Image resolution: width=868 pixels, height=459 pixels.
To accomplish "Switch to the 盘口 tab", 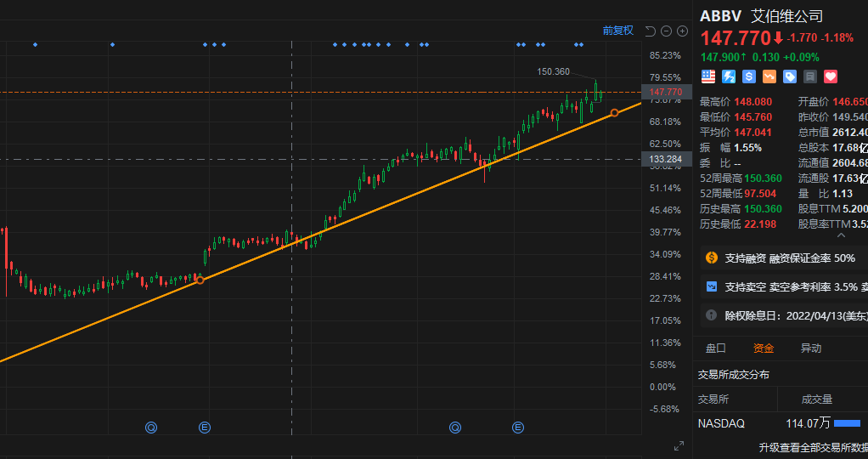I will (716, 348).
